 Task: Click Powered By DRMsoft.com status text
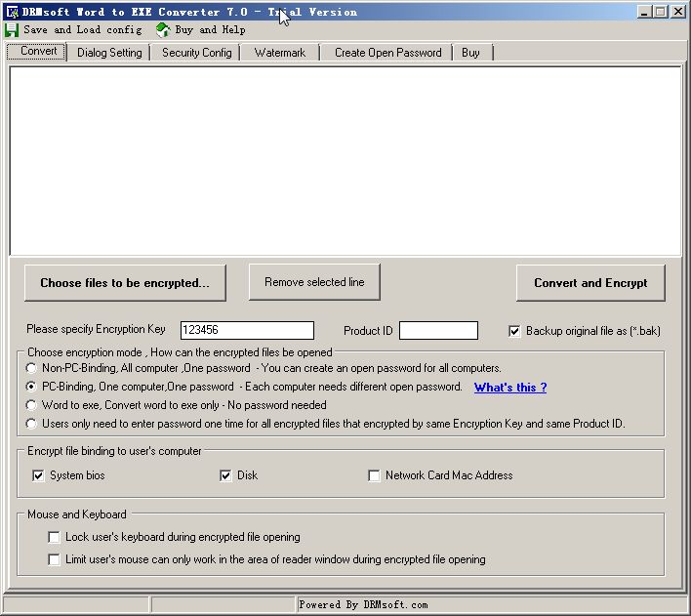tap(363, 604)
